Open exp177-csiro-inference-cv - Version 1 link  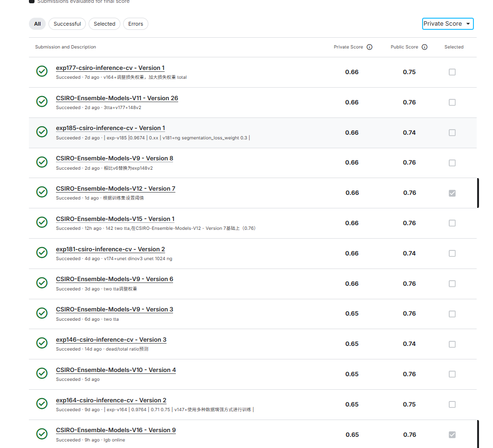pos(110,68)
